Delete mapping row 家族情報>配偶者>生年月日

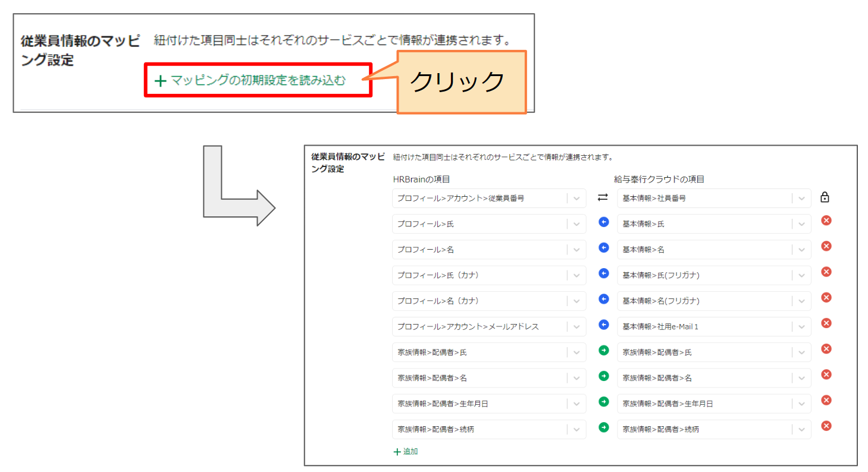point(826,400)
